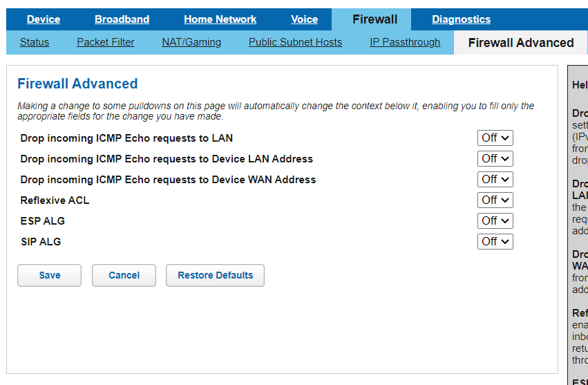Open Device WAN Address ICMP drop dropdown
This screenshot has height=385, width=588.
pos(495,180)
